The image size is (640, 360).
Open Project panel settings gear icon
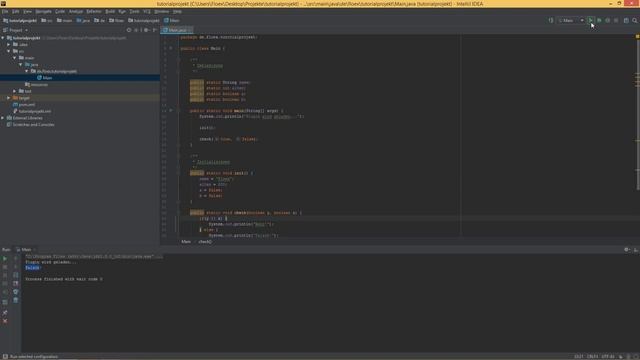click(x=146, y=30)
